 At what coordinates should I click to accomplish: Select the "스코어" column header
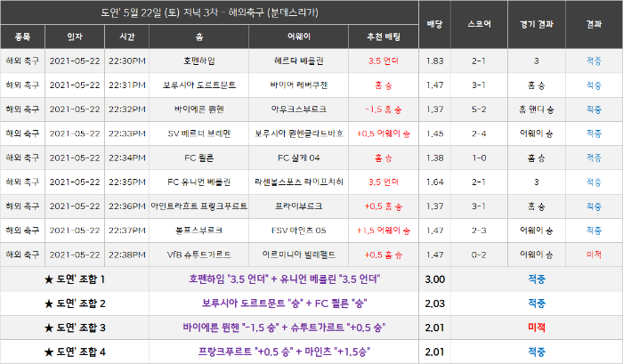[x=479, y=25]
